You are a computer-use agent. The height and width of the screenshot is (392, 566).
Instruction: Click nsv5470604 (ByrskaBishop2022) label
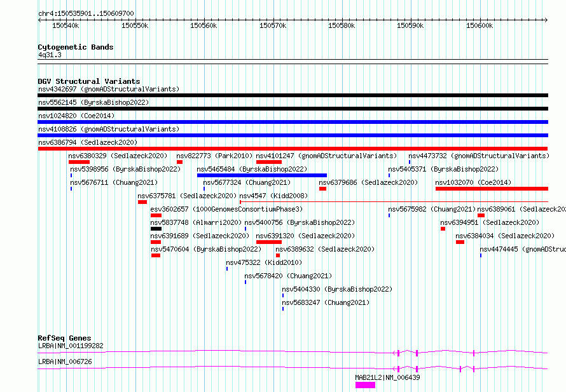[x=206, y=249]
